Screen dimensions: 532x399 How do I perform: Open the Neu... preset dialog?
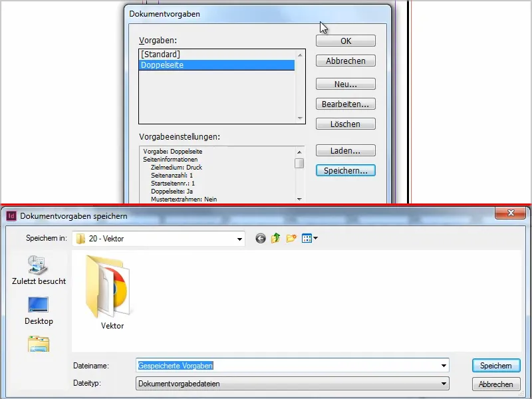pos(345,84)
